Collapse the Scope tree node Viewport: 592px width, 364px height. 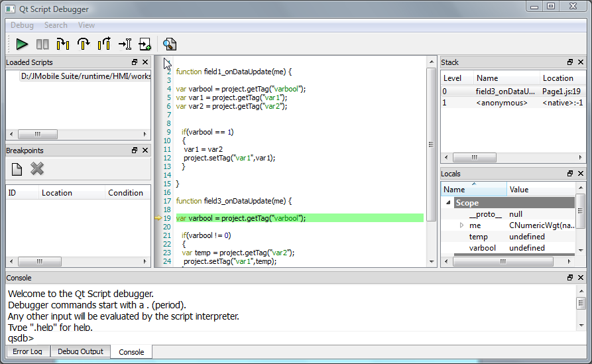(x=447, y=203)
